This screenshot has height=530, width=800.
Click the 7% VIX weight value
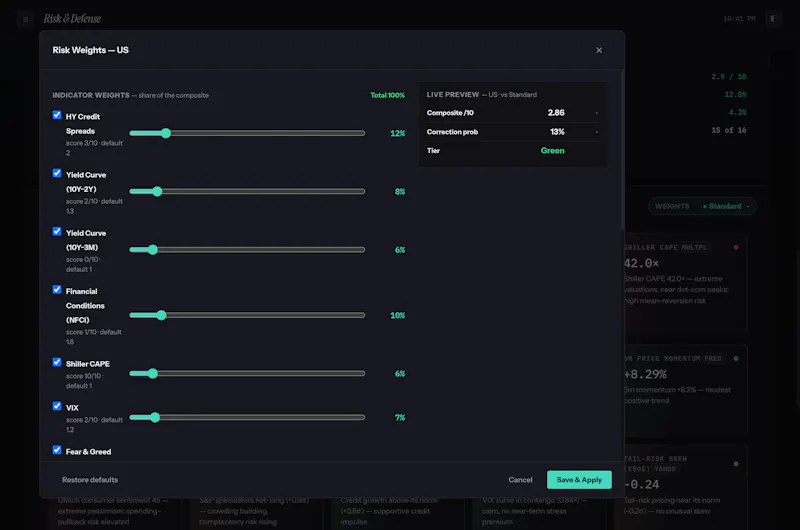point(400,417)
